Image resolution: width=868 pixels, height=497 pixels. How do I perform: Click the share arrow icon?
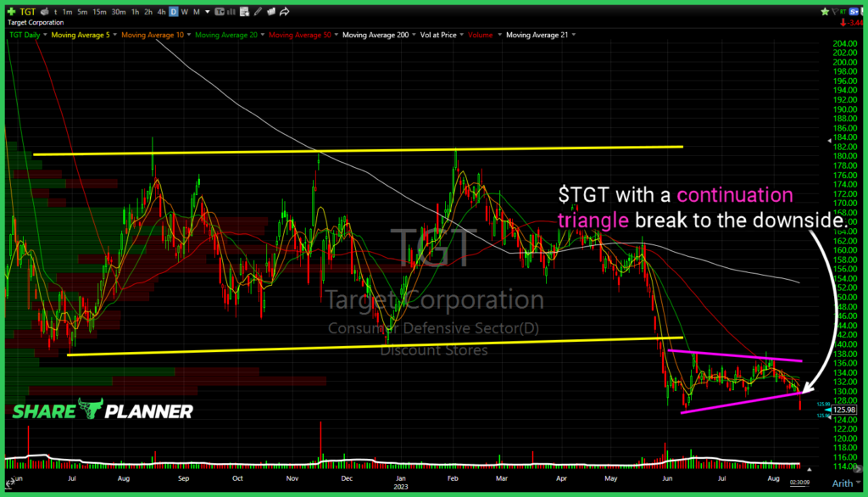(x=285, y=12)
